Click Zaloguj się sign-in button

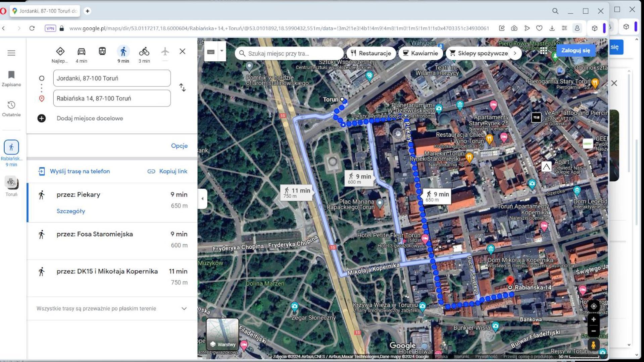click(575, 50)
